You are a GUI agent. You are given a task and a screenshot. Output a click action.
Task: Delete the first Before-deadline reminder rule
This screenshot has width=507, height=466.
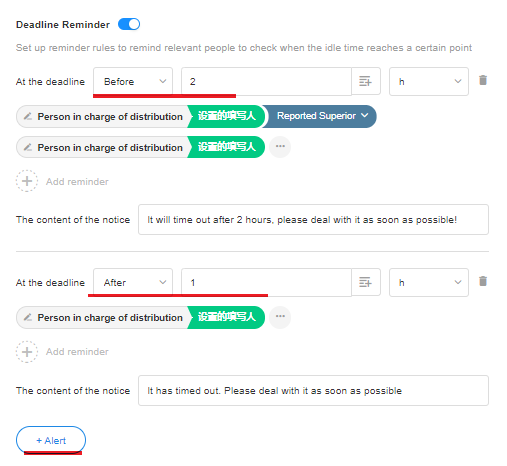[x=483, y=80]
